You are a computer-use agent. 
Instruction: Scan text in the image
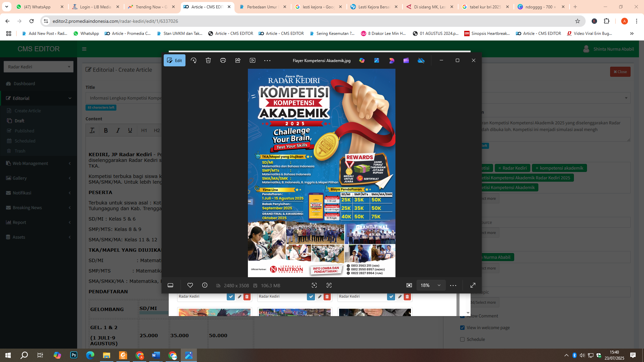[329, 285]
